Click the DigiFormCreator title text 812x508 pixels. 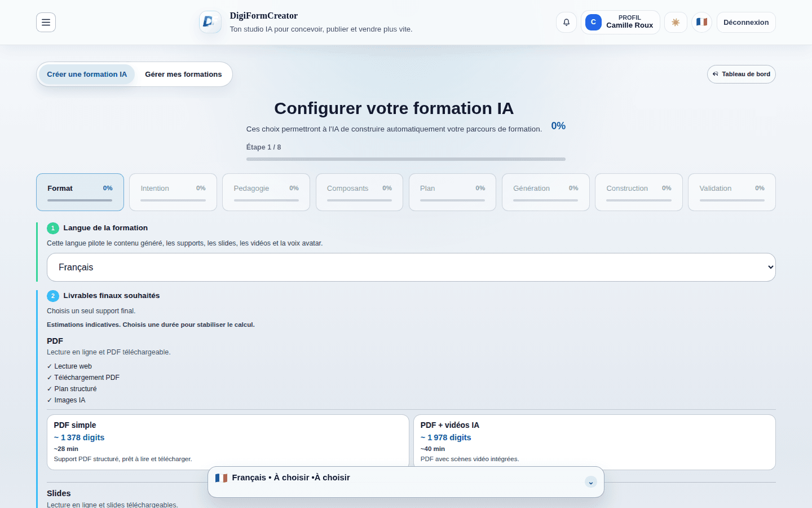click(263, 16)
